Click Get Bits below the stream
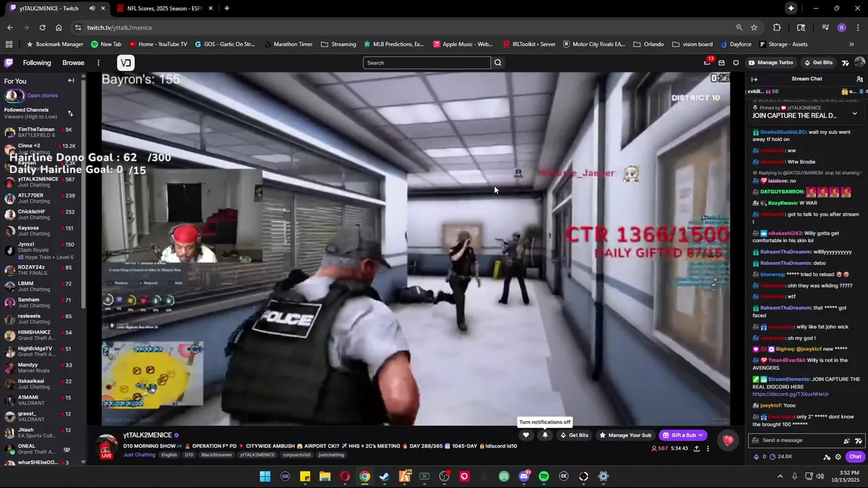The width and height of the screenshot is (868, 488). [574, 435]
